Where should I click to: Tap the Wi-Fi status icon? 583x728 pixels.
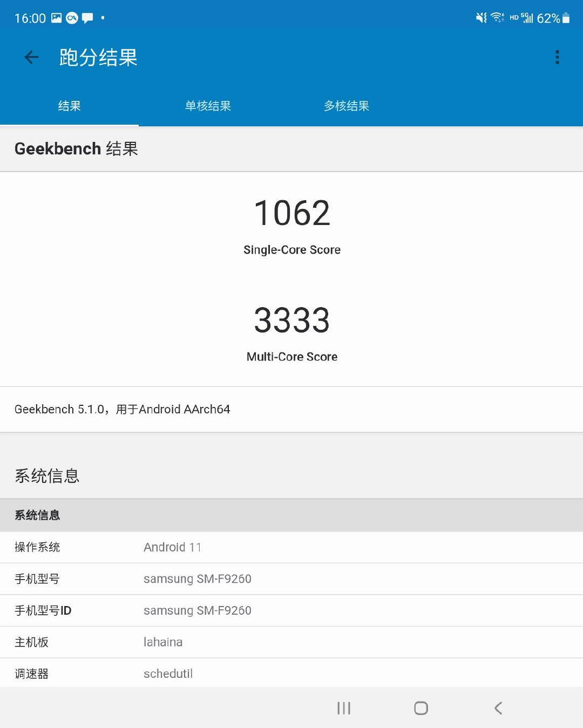(498, 18)
